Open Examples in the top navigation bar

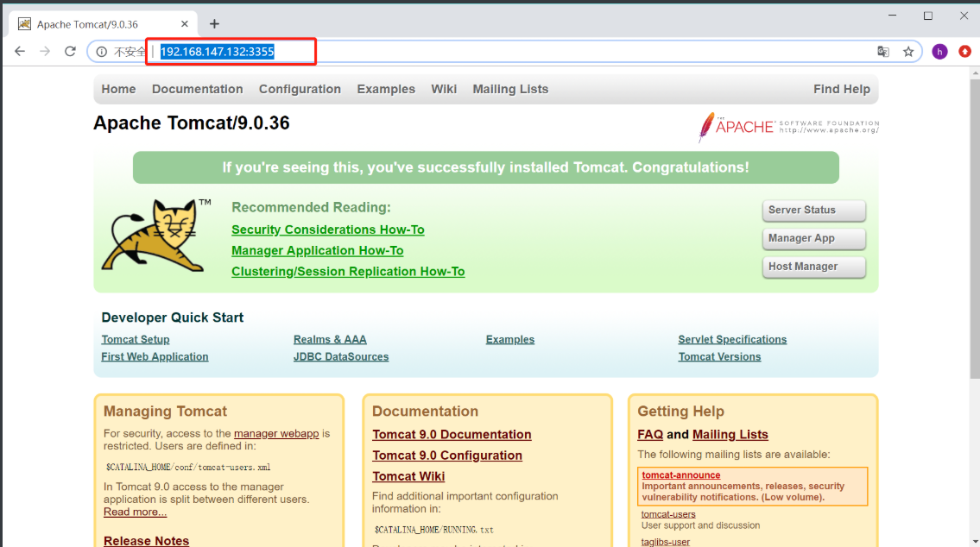click(386, 89)
